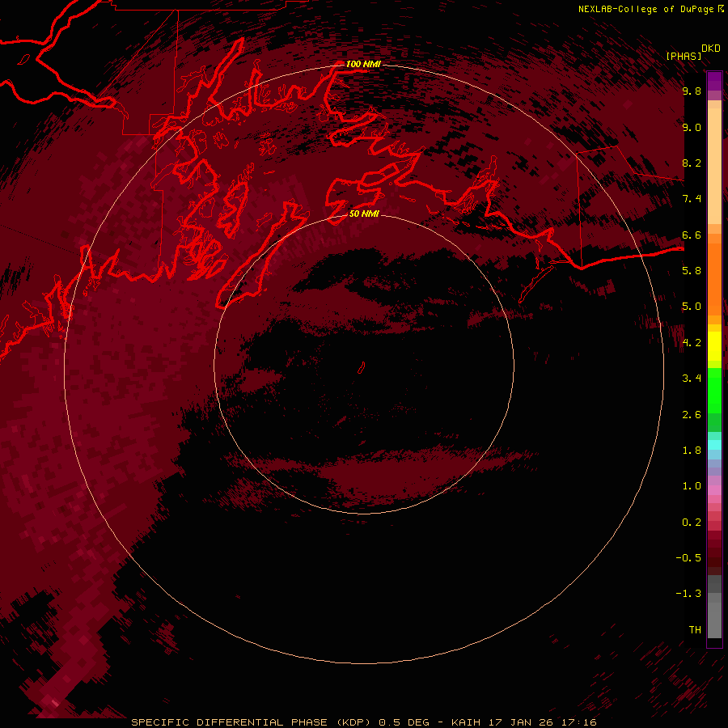Image resolution: width=728 pixels, height=728 pixels.
Task: Pick the cyan segment of the color bar
Action: (x=714, y=445)
